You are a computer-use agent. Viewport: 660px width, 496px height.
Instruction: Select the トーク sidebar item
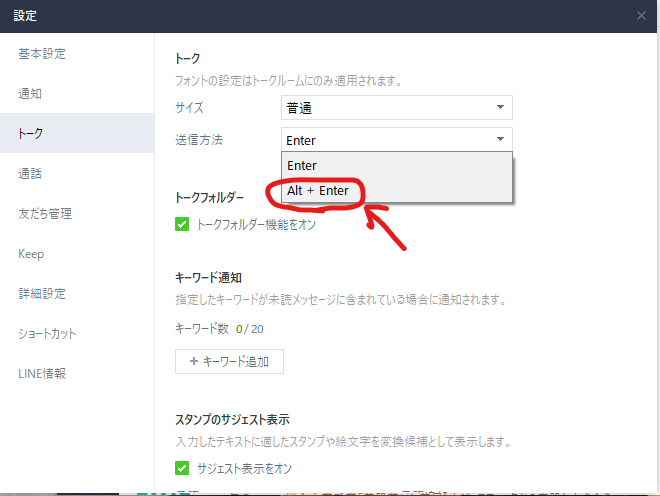pos(30,133)
